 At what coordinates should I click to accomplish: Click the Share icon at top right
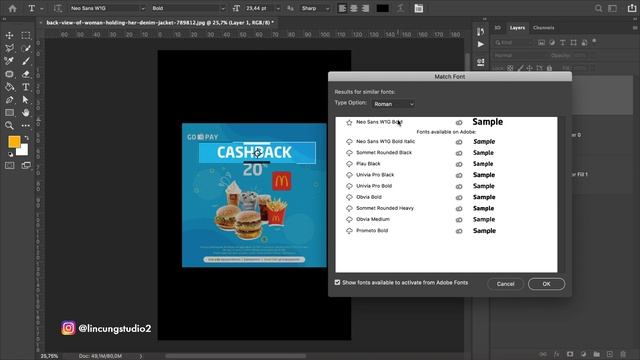[x=632, y=8]
